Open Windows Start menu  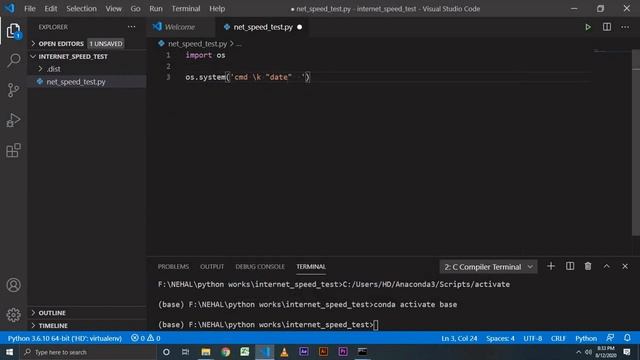9,352
